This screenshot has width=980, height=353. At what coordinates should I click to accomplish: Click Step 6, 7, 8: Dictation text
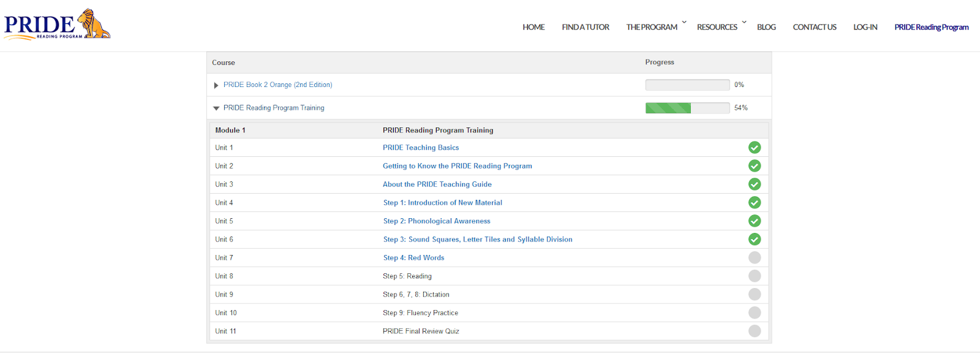point(416,295)
